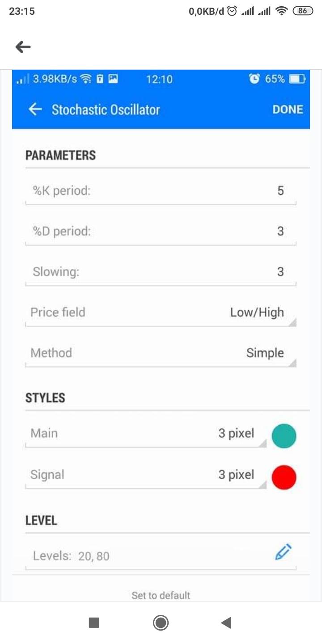Tap the pencil icon to edit levels

(283, 553)
